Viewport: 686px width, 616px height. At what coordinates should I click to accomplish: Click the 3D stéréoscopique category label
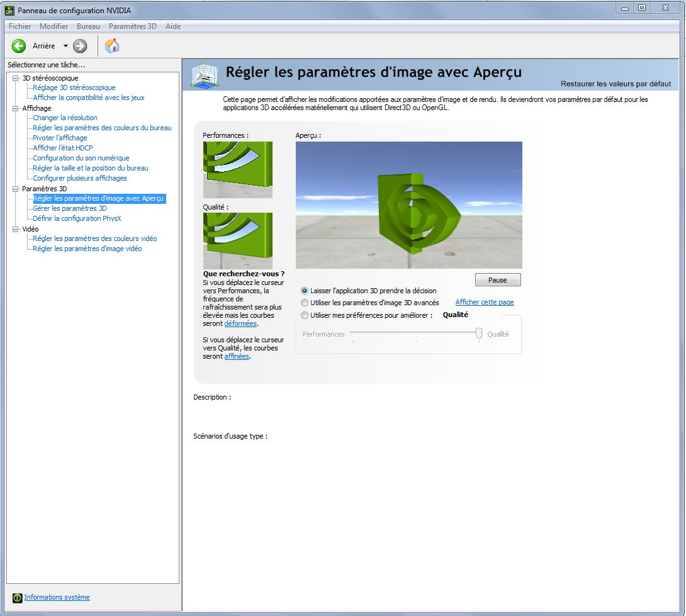tap(50, 78)
